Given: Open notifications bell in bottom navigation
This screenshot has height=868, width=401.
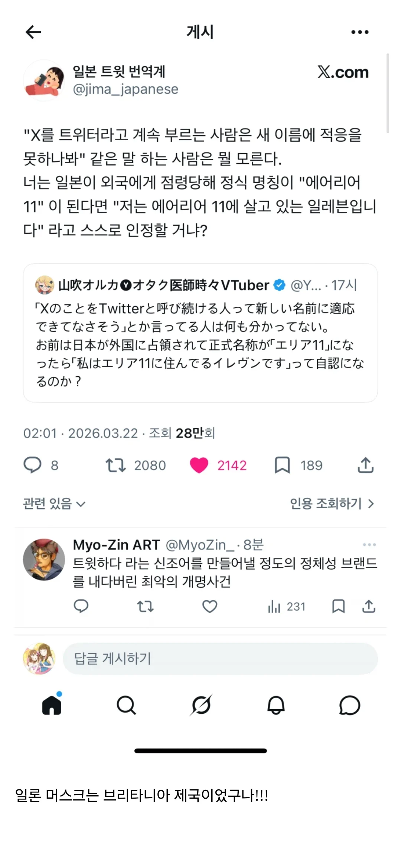Looking at the screenshot, I should [x=276, y=705].
